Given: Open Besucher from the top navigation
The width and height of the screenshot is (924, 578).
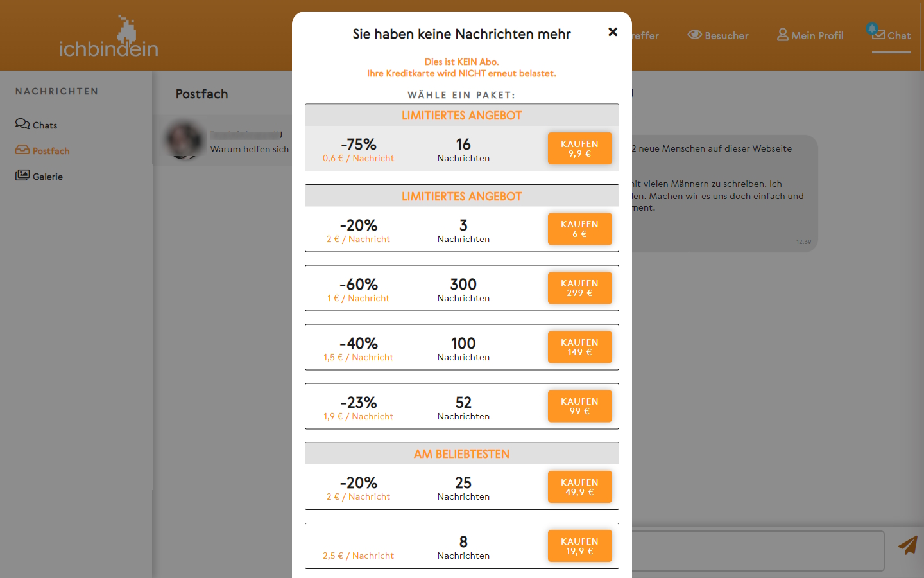Looking at the screenshot, I should point(718,35).
